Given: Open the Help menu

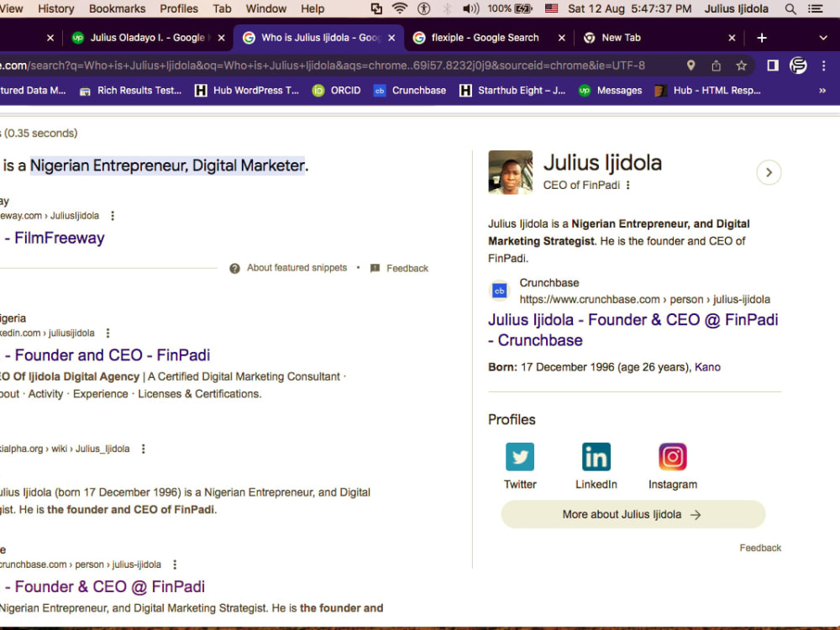Looking at the screenshot, I should click(312, 8).
